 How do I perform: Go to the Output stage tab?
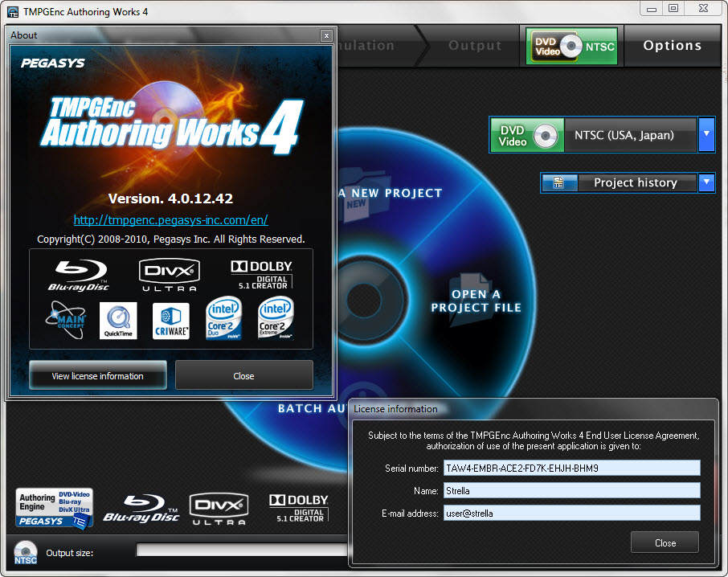pyautogui.click(x=475, y=46)
